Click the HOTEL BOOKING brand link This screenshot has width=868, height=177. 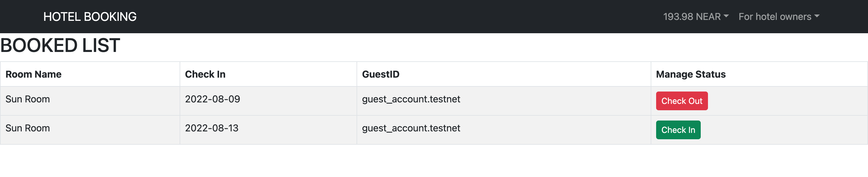pyautogui.click(x=90, y=17)
